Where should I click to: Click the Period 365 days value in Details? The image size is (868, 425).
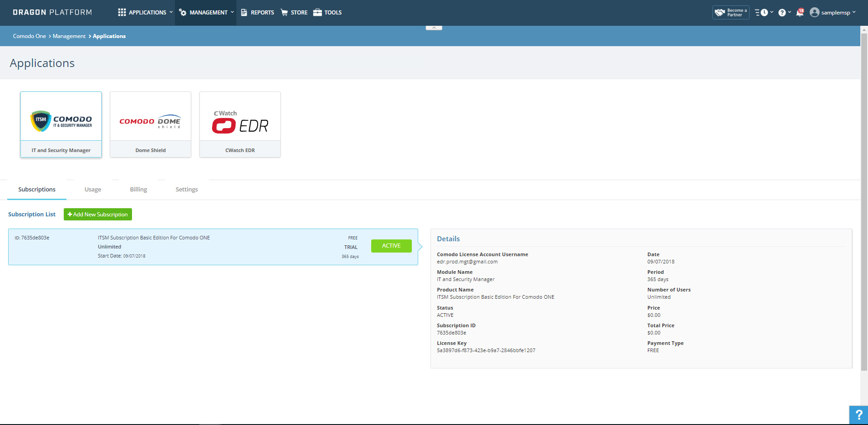pyautogui.click(x=658, y=279)
